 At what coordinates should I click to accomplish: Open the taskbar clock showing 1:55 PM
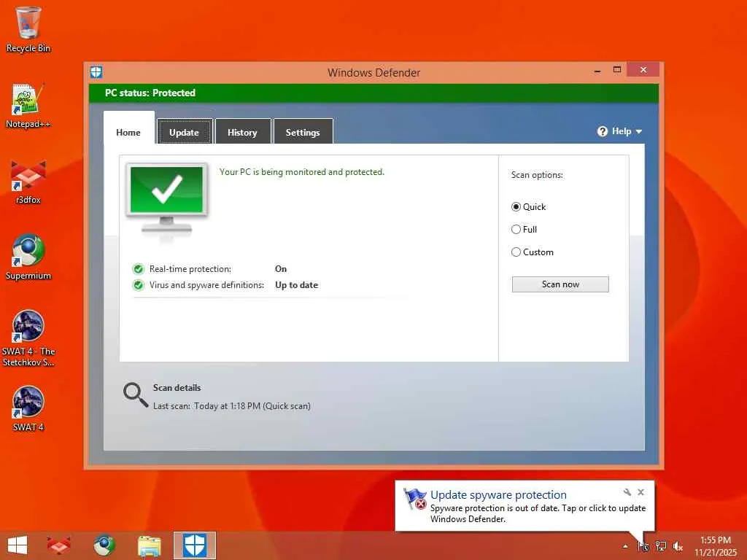click(716, 546)
